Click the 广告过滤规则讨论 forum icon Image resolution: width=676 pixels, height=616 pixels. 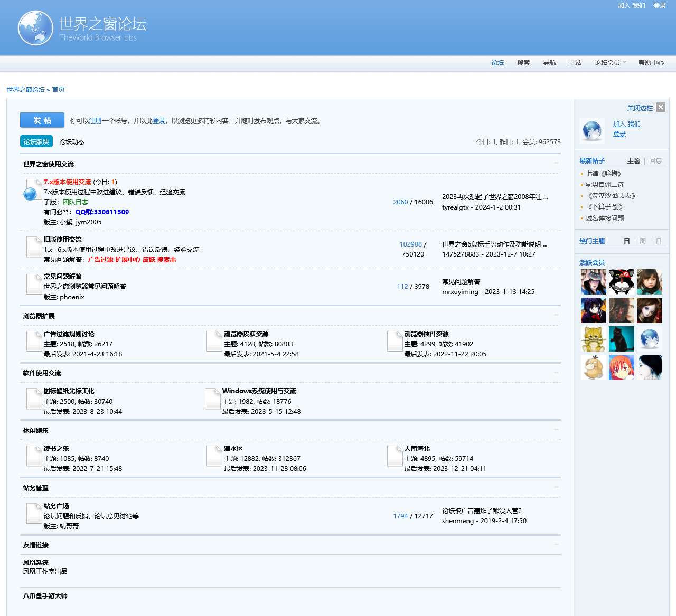coord(33,341)
